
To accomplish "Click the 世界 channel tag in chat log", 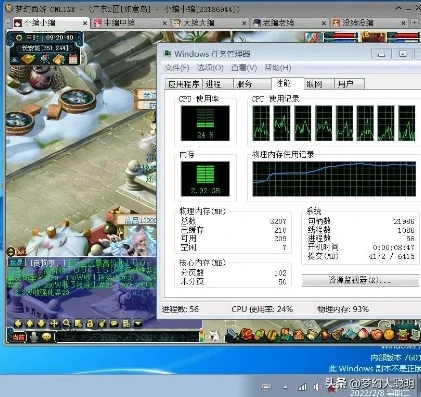I will tap(16, 263).
